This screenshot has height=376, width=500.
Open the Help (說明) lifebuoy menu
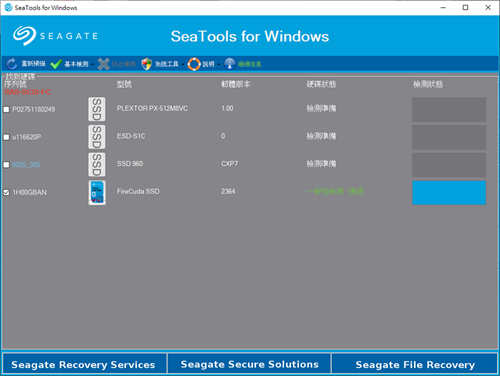(201, 64)
